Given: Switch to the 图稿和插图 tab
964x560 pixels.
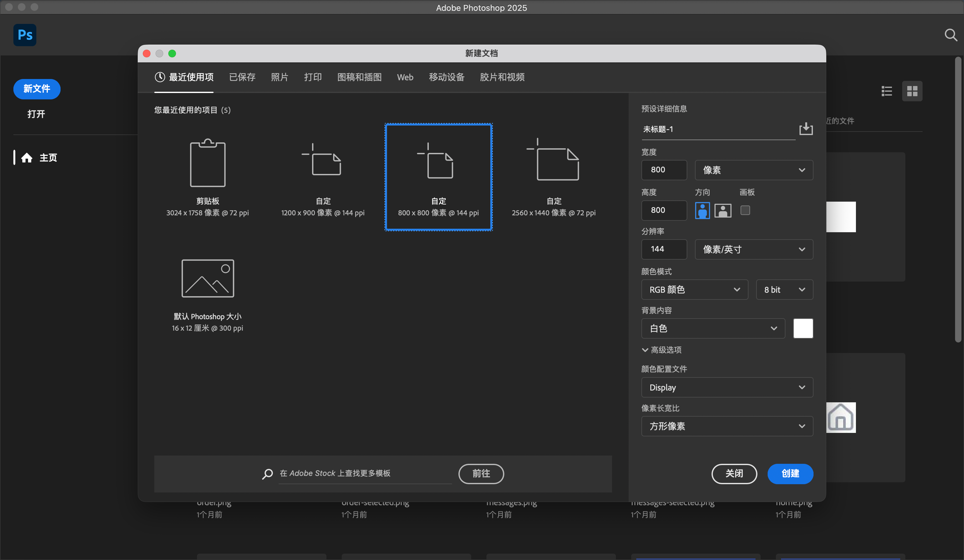Looking at the screenshot, I should [x=359, y=77].
